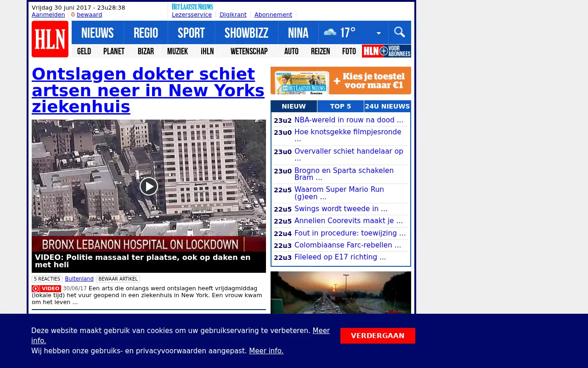Open the SHOWBIZZ section
Image resolution: width=588 pixels, height=368 pixels.
pos(246,33)
